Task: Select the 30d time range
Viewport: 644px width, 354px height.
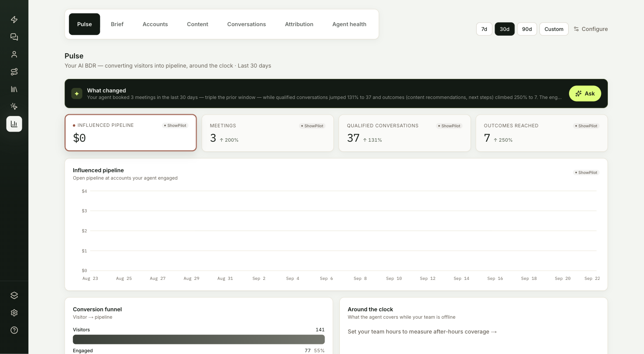Action: pos(505,29)
